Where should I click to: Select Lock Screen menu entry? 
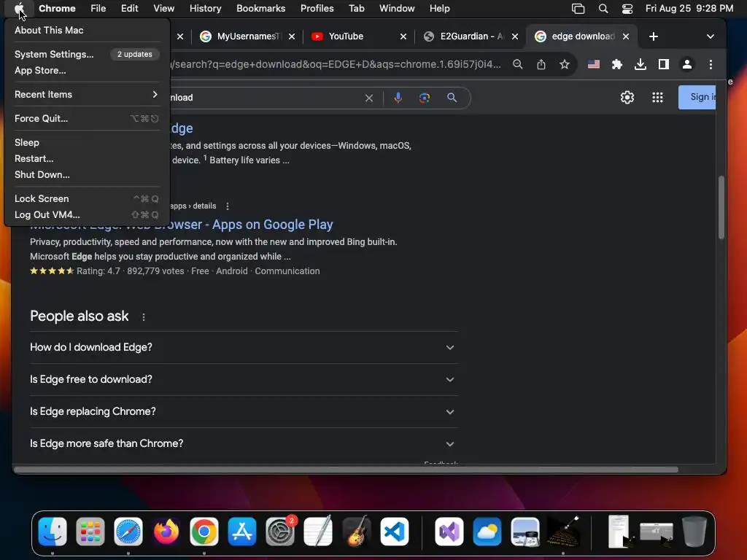pos(87,198)
